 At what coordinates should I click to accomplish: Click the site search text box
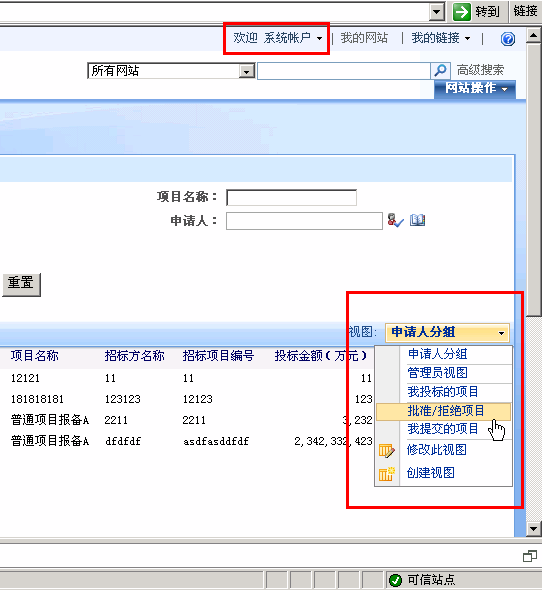(x=344, y=71)
